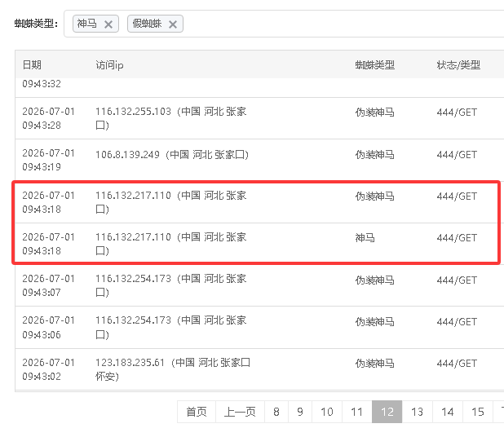This screenshot has width=504, height=437.
Task: Go to 首页 in pagination
Action: tap(197, 412)
